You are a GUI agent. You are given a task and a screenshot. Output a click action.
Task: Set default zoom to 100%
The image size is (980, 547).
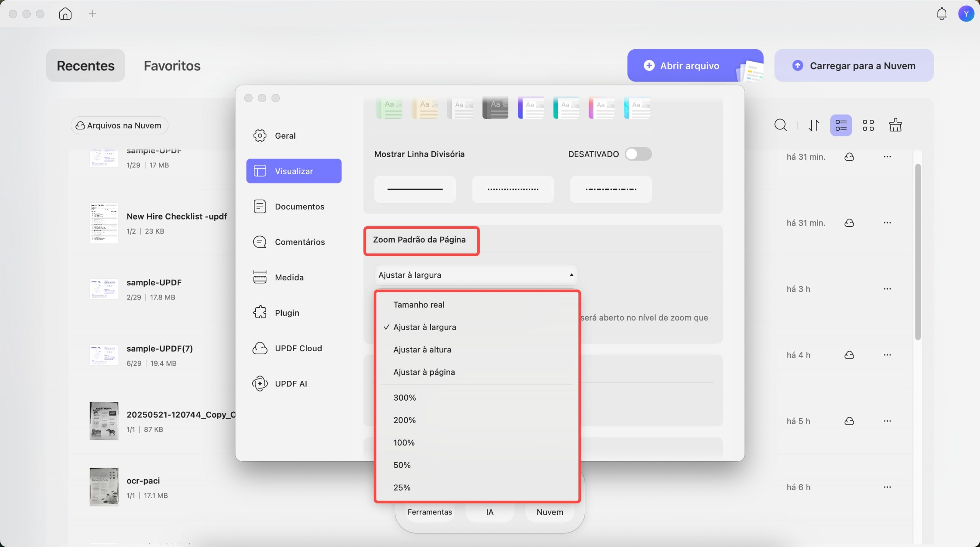(x=477, y=443)
